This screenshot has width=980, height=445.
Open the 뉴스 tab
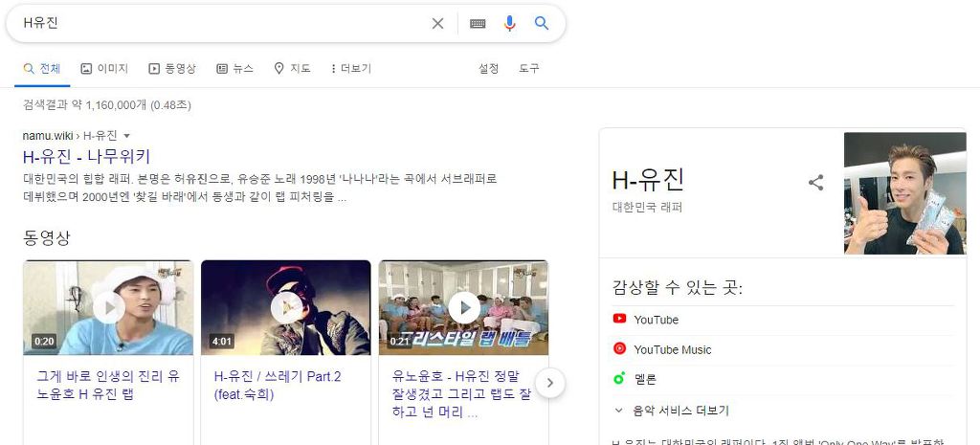click(x=235, y=69)
